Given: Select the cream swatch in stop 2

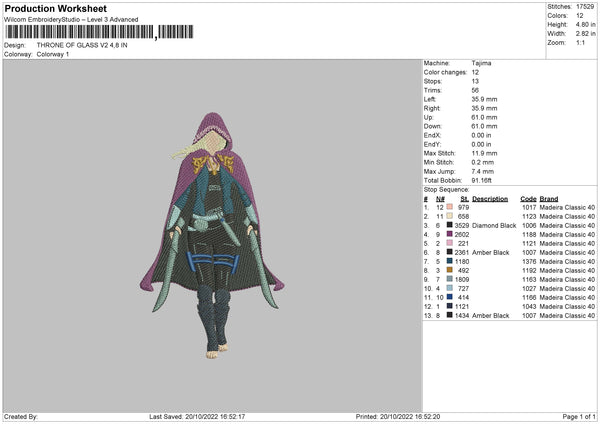Looking at the screenshot, I should click(x=450, y=216).
